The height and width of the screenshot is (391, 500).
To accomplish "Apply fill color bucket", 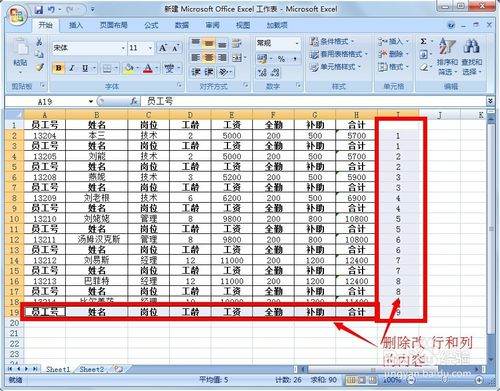I will point(128,69).
